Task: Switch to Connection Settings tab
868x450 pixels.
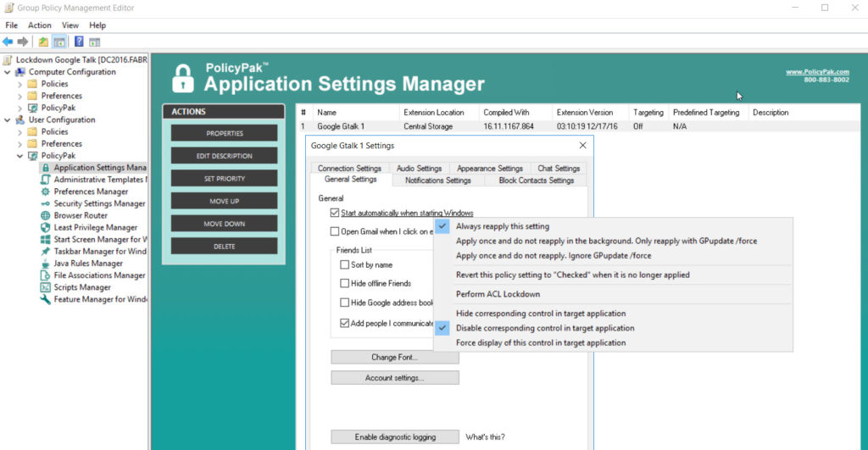Action: [349, 169]
